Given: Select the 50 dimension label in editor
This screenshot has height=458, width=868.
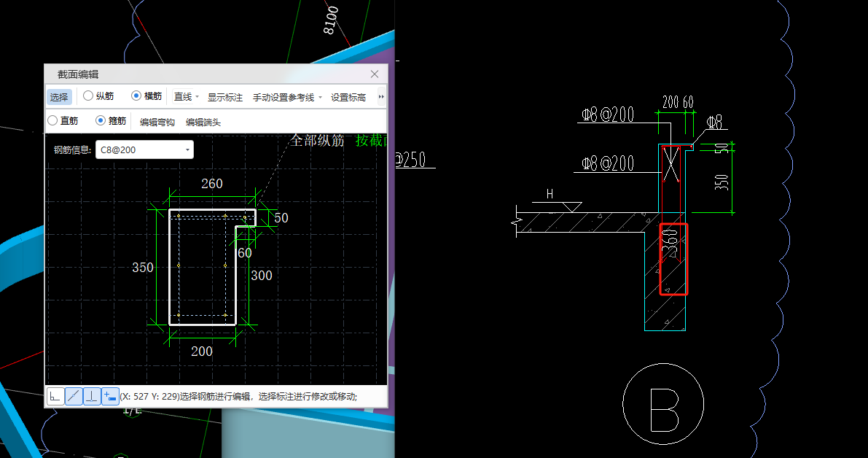Looking at the screenshot, I should click(281, 217).
